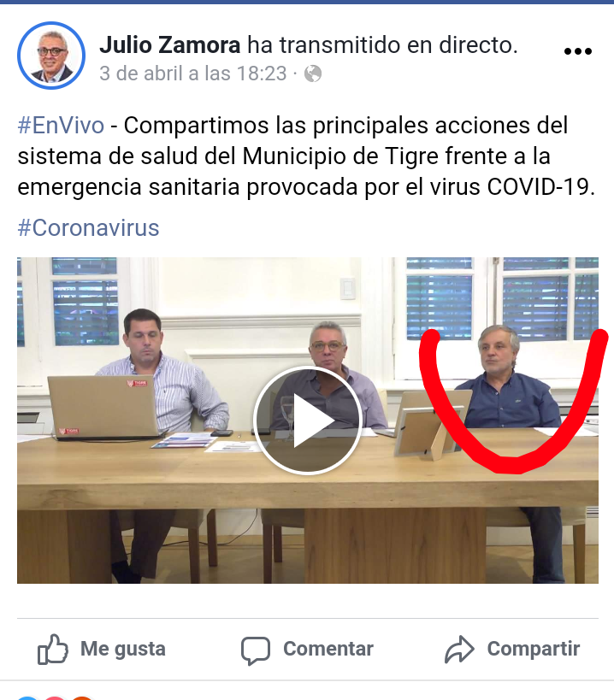Click the laptop with Tigre sticker in video

tap(103, 407)
